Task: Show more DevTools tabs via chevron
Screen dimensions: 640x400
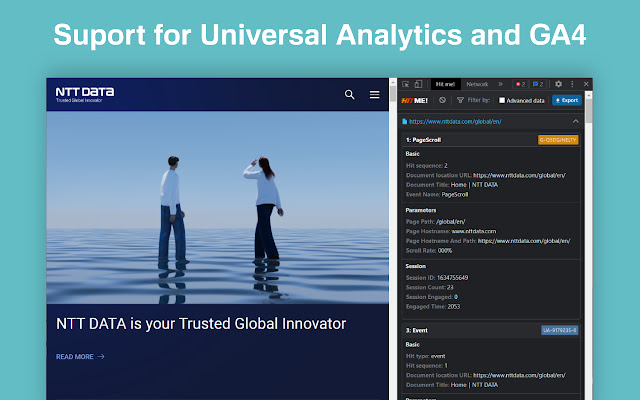Action: [500, 85]
